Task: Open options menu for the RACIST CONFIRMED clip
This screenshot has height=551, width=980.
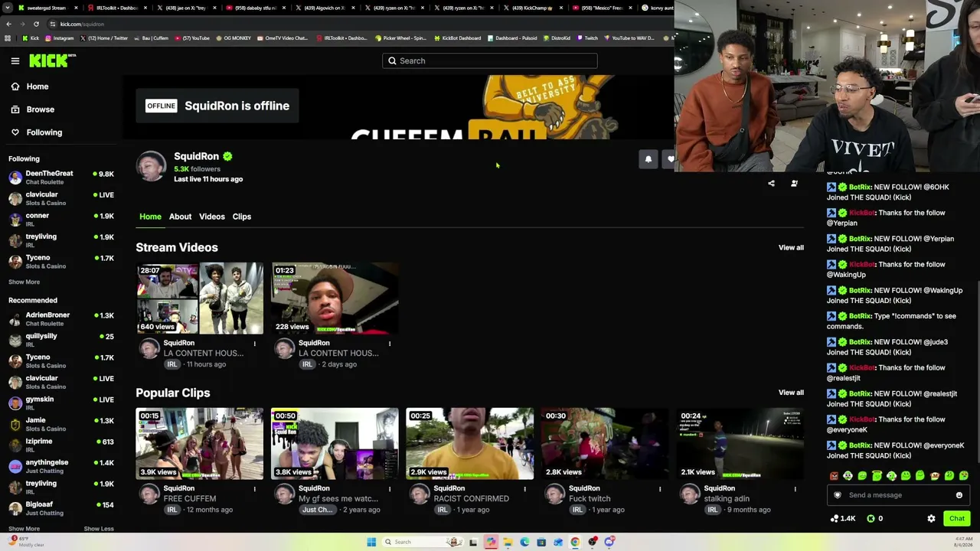Action: (x=524, y=489)
